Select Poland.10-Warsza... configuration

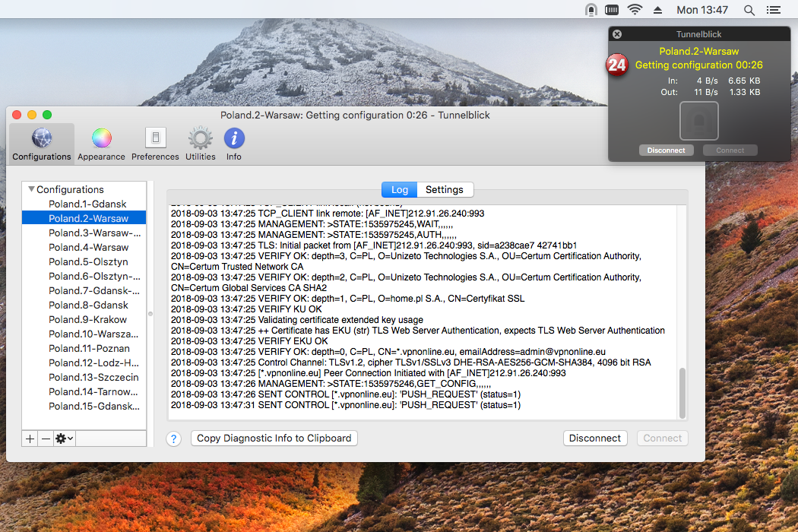click(x=84, y=334)
